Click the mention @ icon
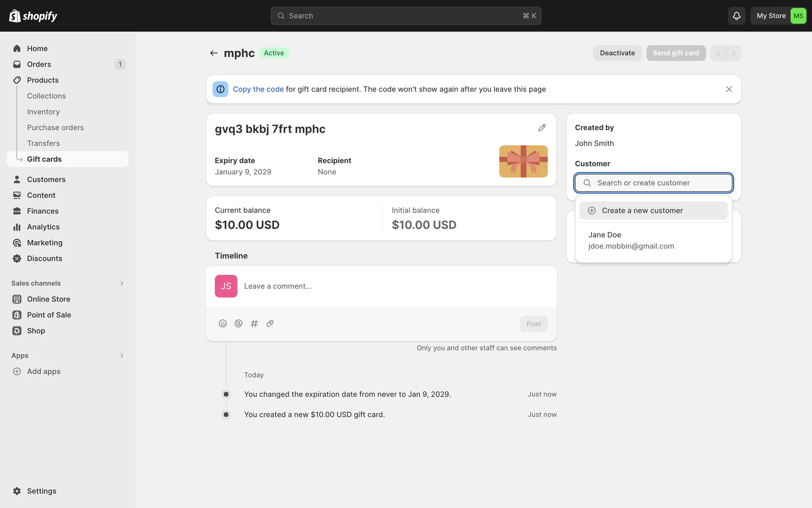 [x=239, y=323]
